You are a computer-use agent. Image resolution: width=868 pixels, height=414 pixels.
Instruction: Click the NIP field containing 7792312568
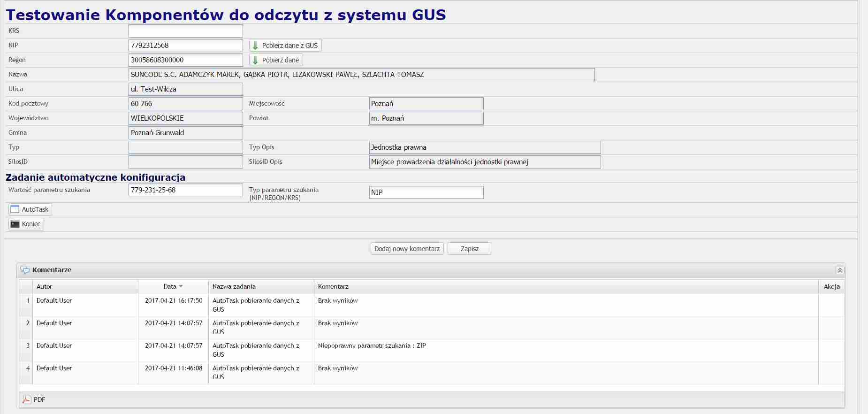[186, 46]
